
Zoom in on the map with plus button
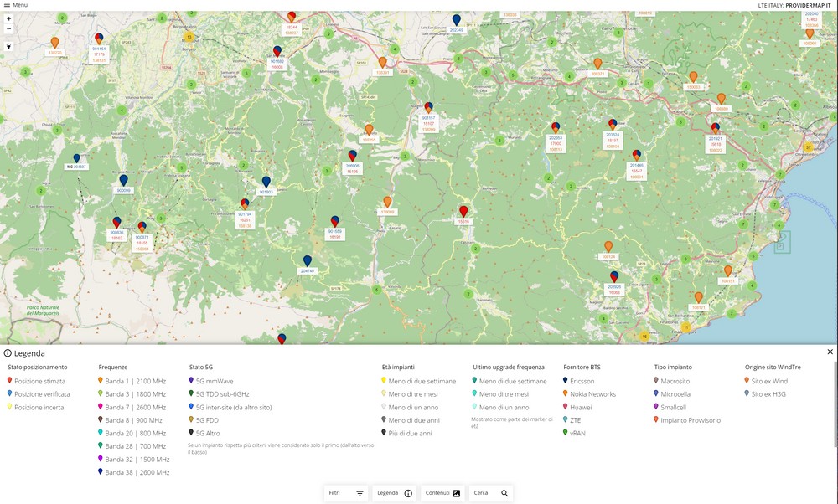pos(8,18)
